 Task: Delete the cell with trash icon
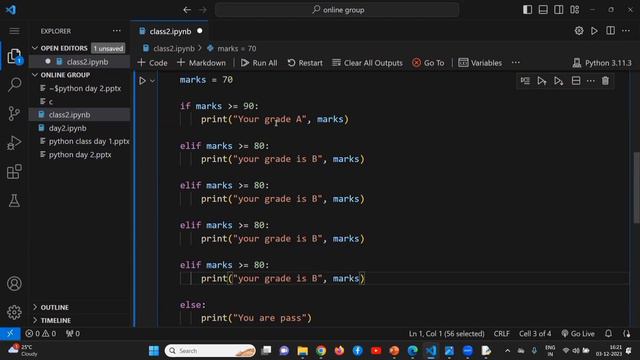[x=605, y=81]
